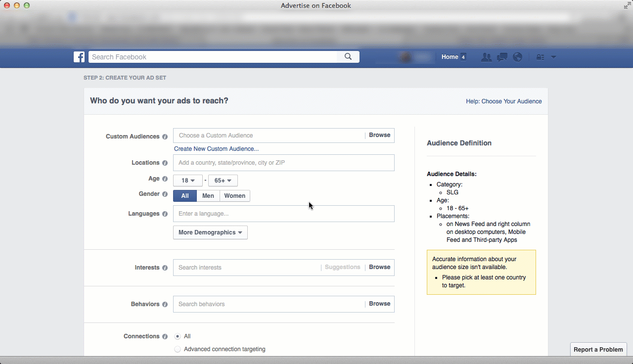
Task: Click the Locations input field
Action: (284, 163)
